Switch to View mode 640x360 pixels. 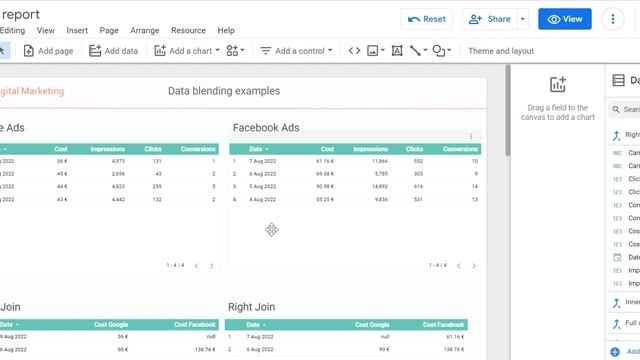pyautogui.click(x=564, y=19)
